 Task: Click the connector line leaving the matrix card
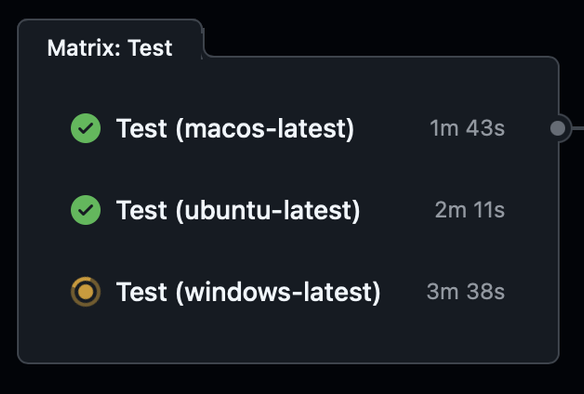578,128
